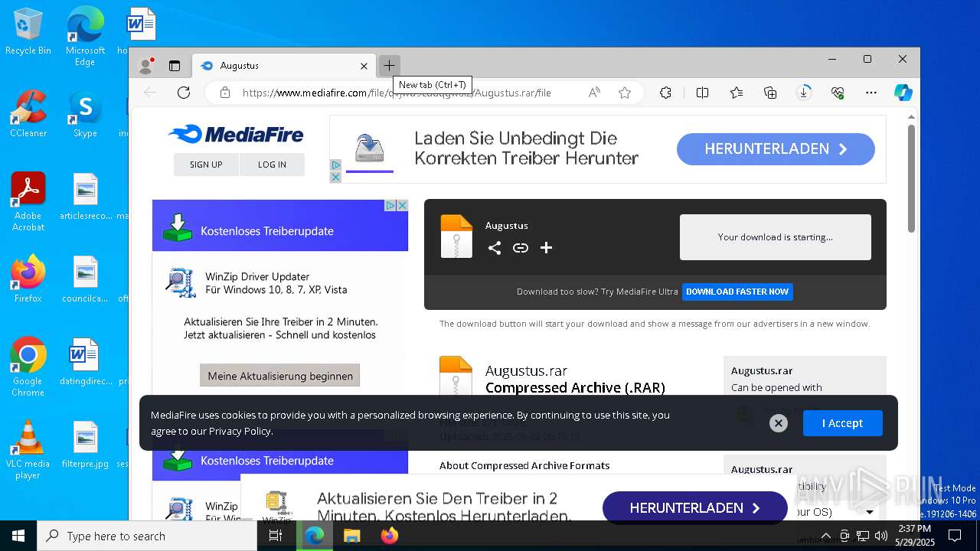Select Firefox desktop shortcut
The width and height of the screenshot is (980, 551).
pyautogui.click(x=28, y=279)
